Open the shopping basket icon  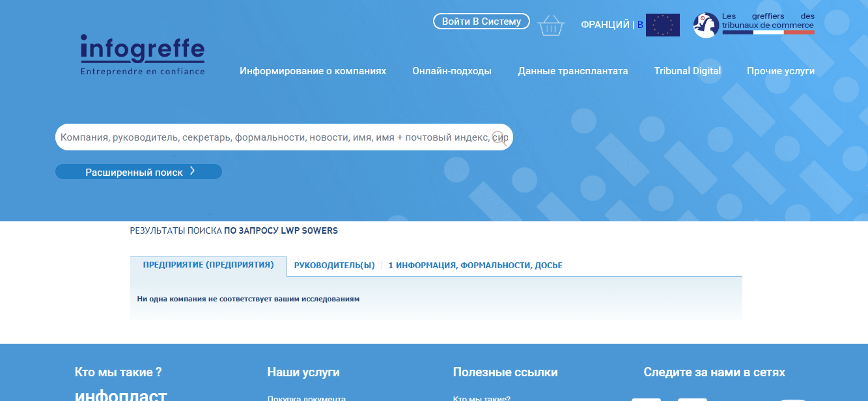[551, 25]
